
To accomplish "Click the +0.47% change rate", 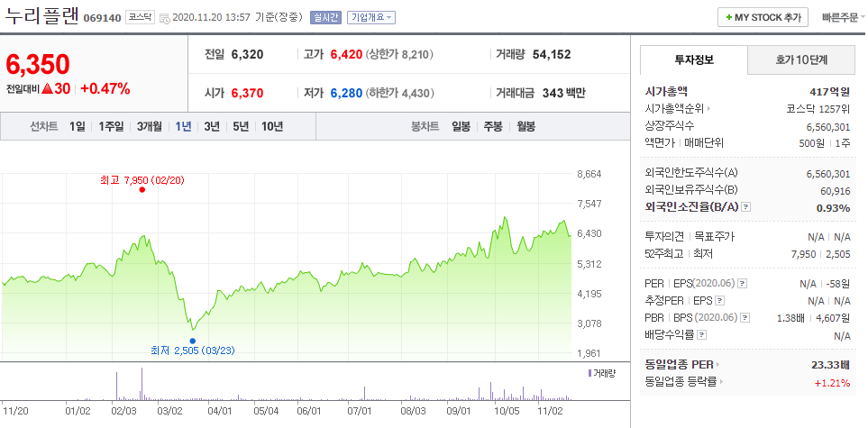I will 105,88.
